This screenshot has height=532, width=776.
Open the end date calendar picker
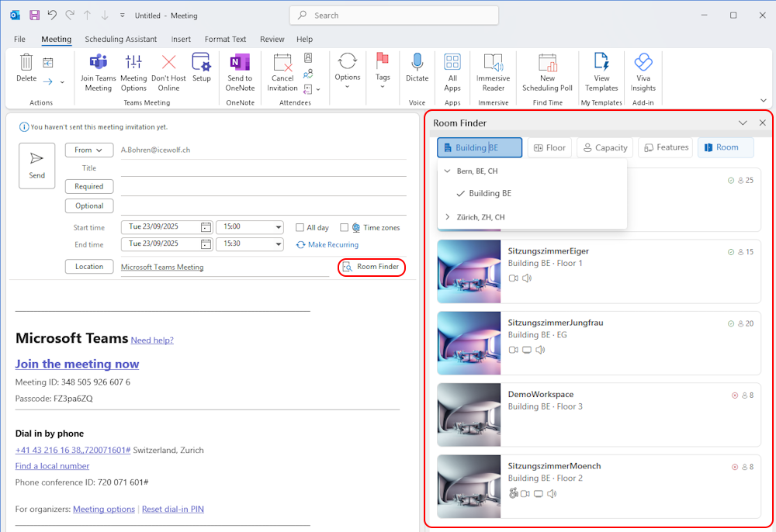[206, 244]
